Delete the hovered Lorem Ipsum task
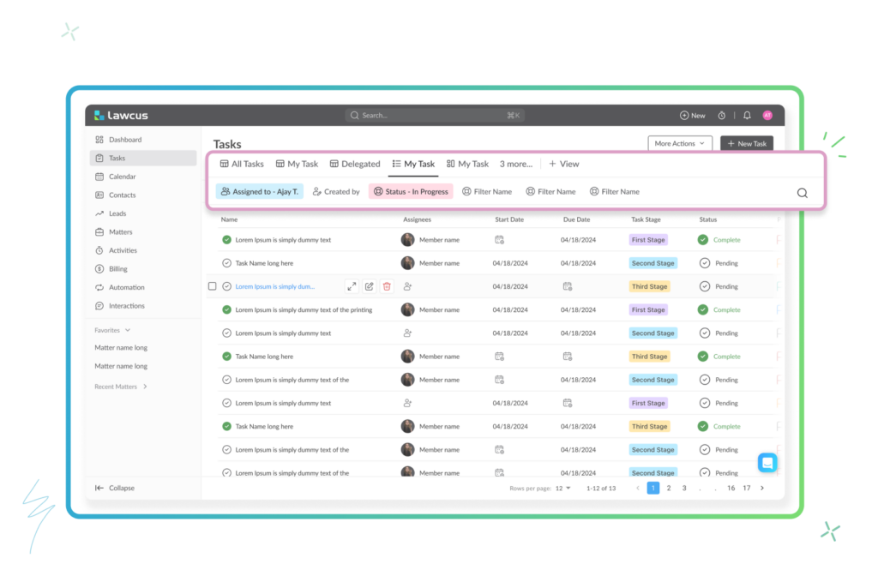The image size is (878, 588). pyautogui.click(x=387, y=287)
